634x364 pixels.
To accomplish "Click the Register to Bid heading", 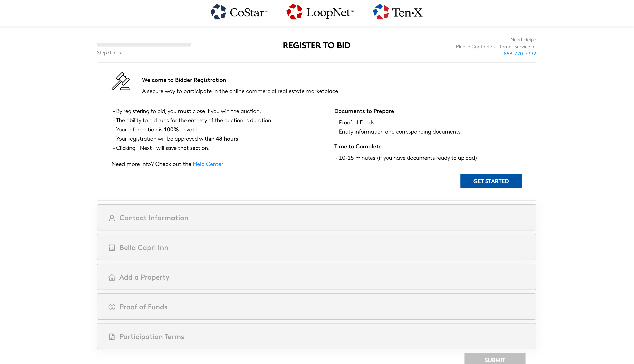I will (317, 45).
